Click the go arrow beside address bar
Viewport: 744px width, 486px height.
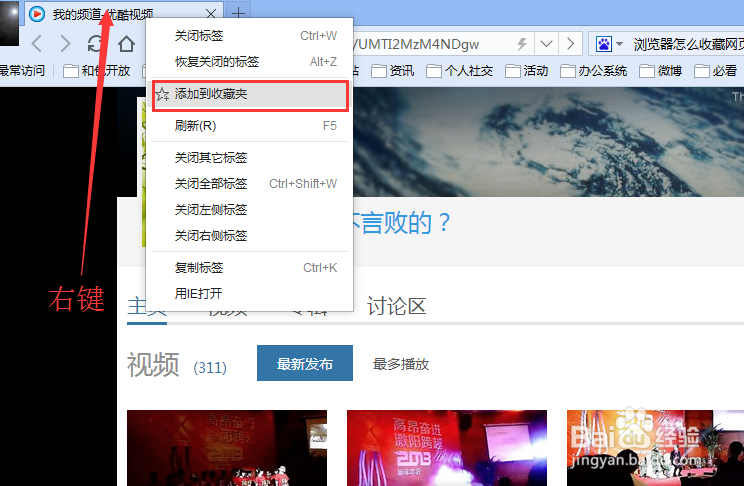pyautogui.click(x=570, y=44)
